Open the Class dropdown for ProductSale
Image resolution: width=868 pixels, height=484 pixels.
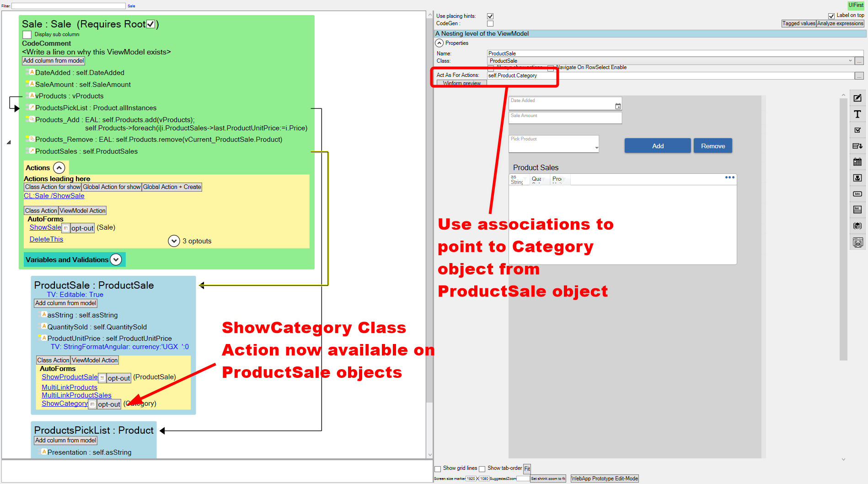pyautogui.click(x=850, y=61)
